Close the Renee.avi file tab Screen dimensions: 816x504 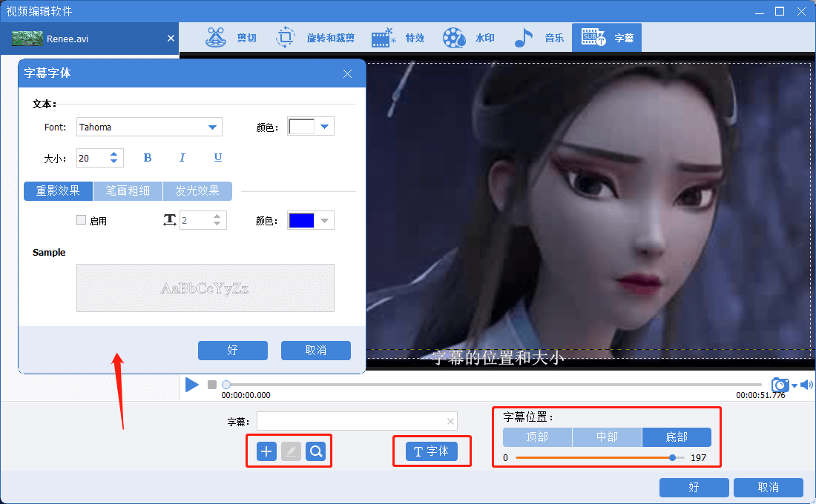(171, 39)
